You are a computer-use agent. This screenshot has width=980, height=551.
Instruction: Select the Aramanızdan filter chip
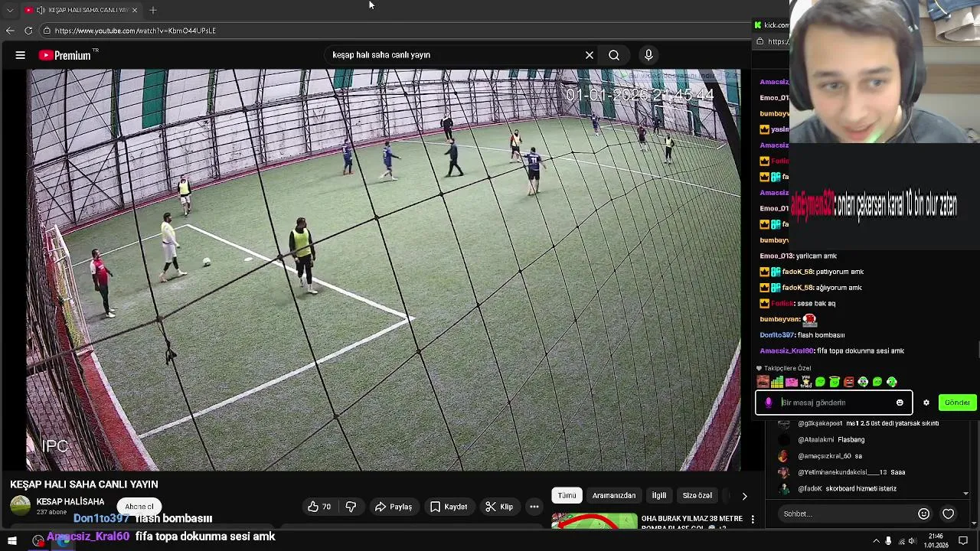[x=614, y=495]
